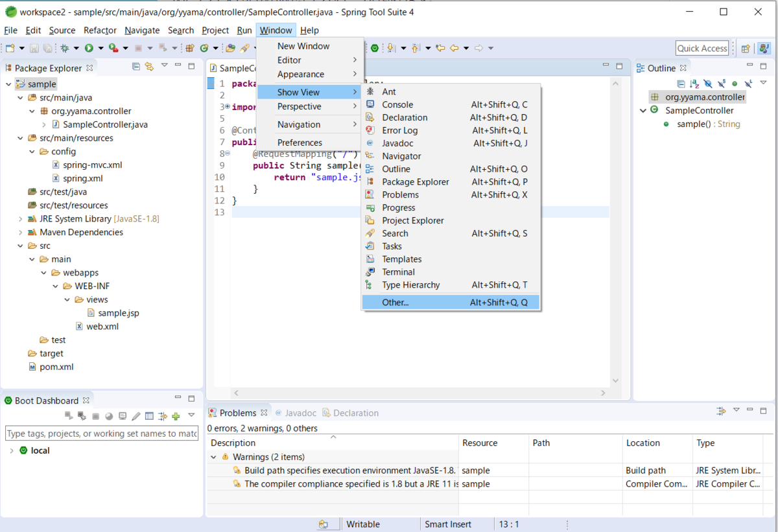Screen dimensions: 778x532
Task: Close the Package Explorer view tab
Action: 89,67
